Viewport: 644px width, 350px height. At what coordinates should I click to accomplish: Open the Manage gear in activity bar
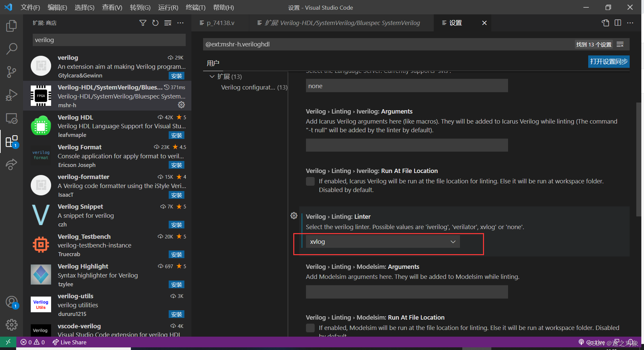(11, 325)
